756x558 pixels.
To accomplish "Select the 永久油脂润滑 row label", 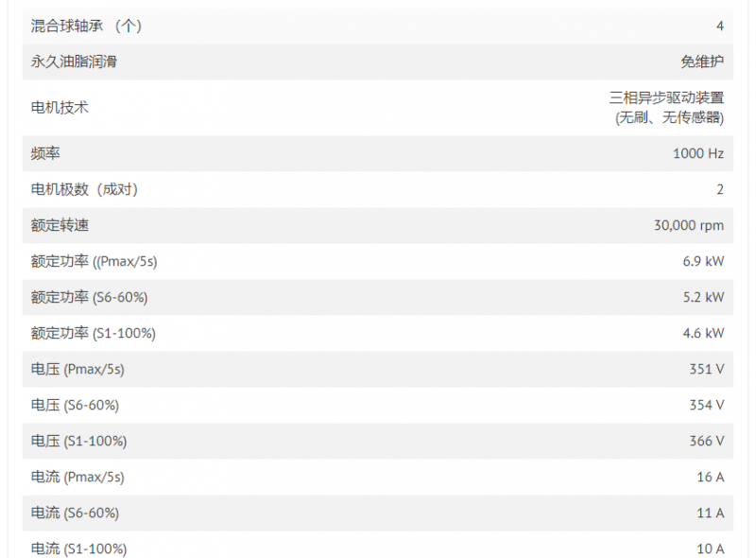I will coord(75,62).
